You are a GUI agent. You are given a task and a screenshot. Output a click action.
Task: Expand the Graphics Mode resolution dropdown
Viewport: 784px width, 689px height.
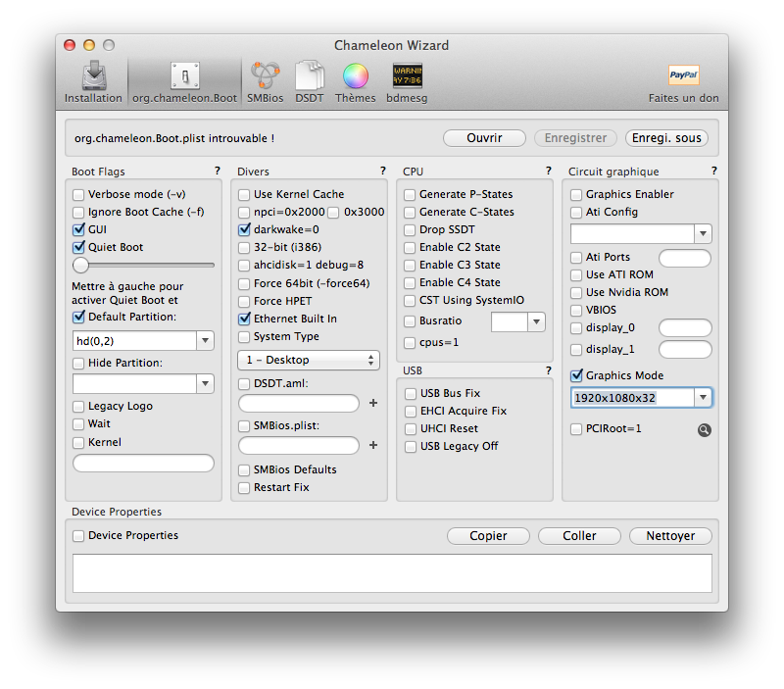(702, 397)
